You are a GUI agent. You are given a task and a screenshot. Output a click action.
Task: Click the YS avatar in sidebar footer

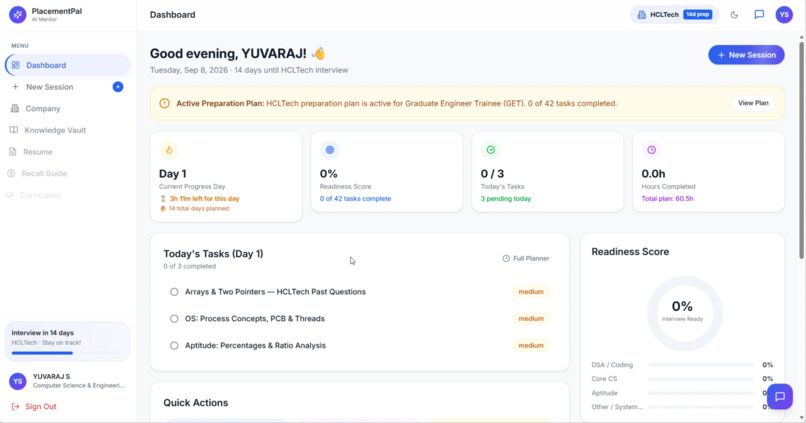(x=18, y=381)
